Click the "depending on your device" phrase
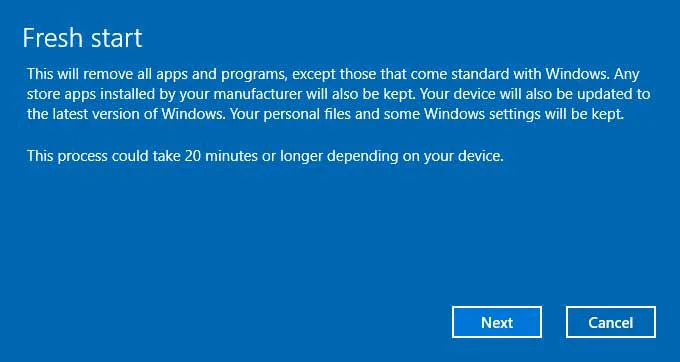 pos(415,156)
